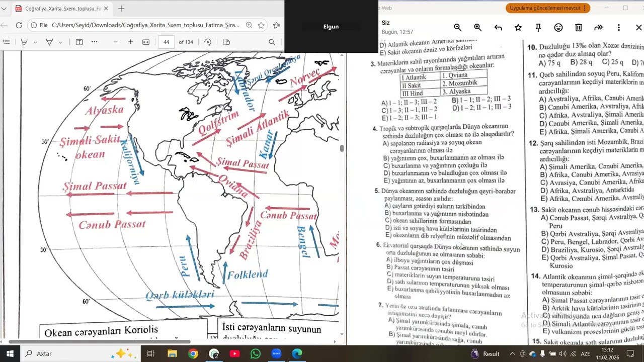Screen dimensions: 644x362
Task: Open the PDF table of contents panel
Action: 6,42
